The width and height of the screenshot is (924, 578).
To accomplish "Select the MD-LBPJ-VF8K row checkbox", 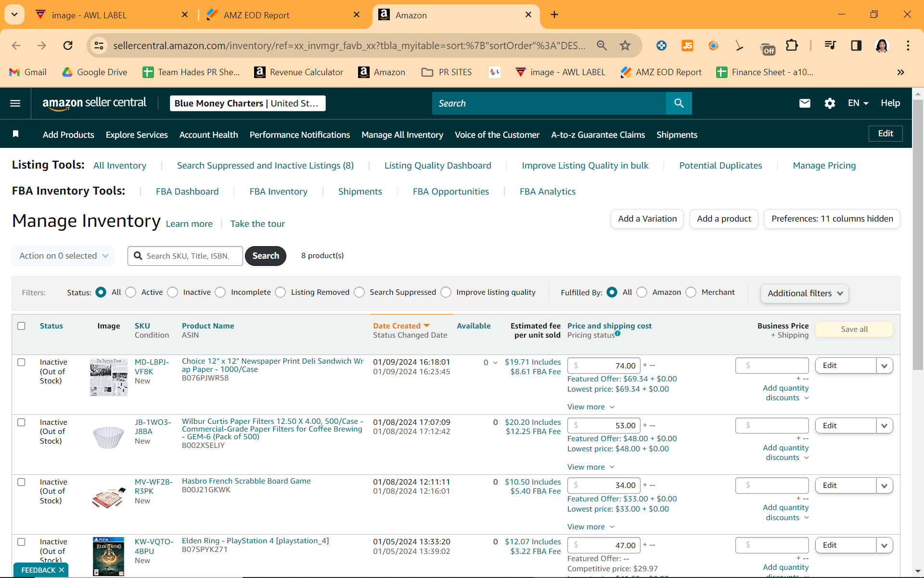I will [21, 362].
